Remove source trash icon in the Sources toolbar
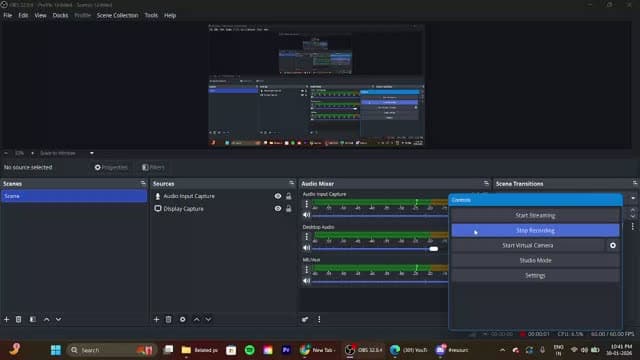This screenshot has width=640, height=360. click(x=169, y=319)
